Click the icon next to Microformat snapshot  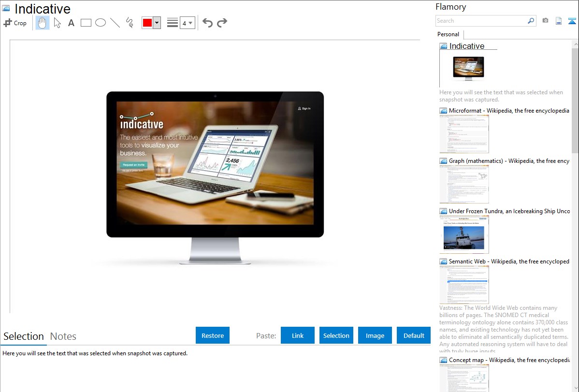443,111
